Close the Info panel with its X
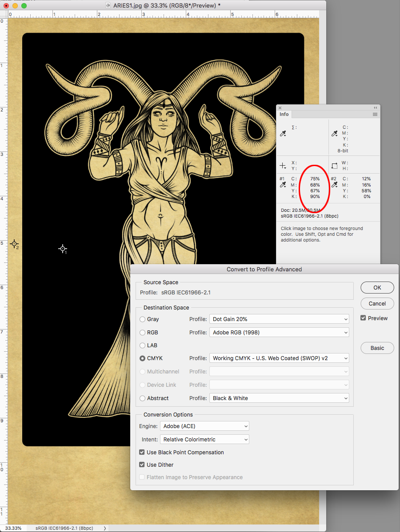This screenshot has width=400, height=532. pos(280,108)
